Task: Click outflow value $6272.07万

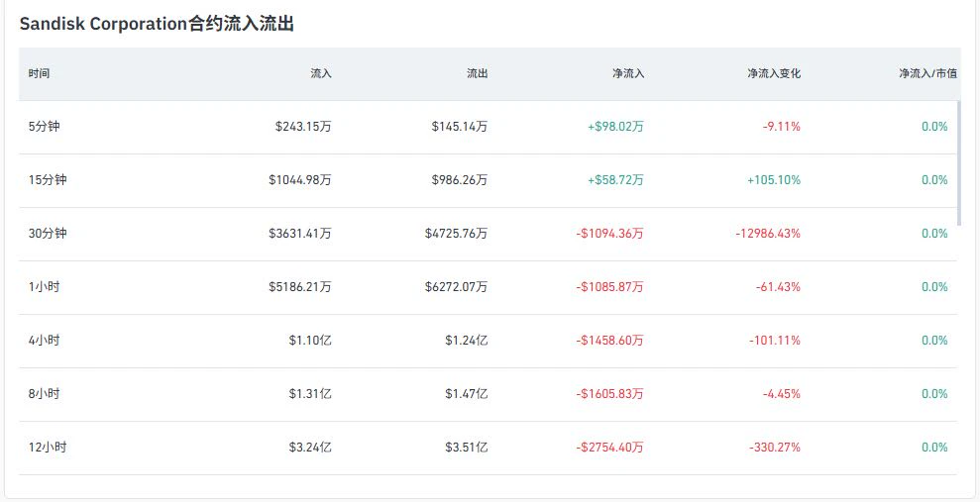Action: click(457, 287)
